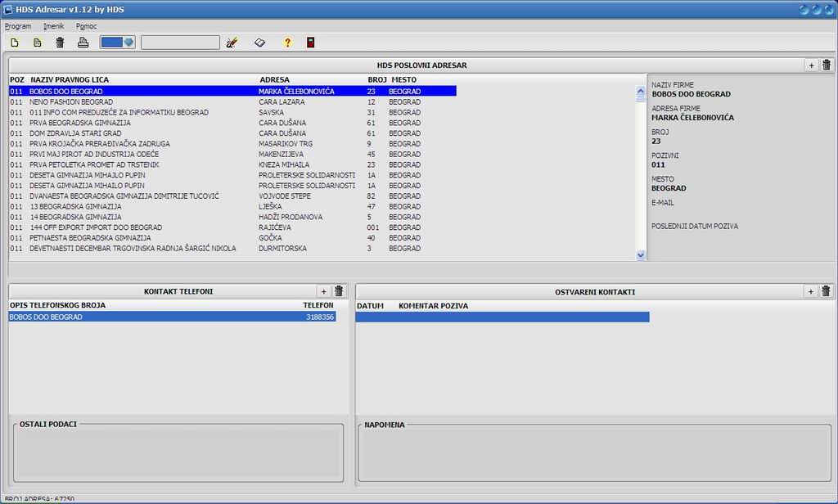Select the 13 BEOGRADSKA GIMNAZIJA row
This screenshot has height=504, width=838.
click(x=232, y=206)
